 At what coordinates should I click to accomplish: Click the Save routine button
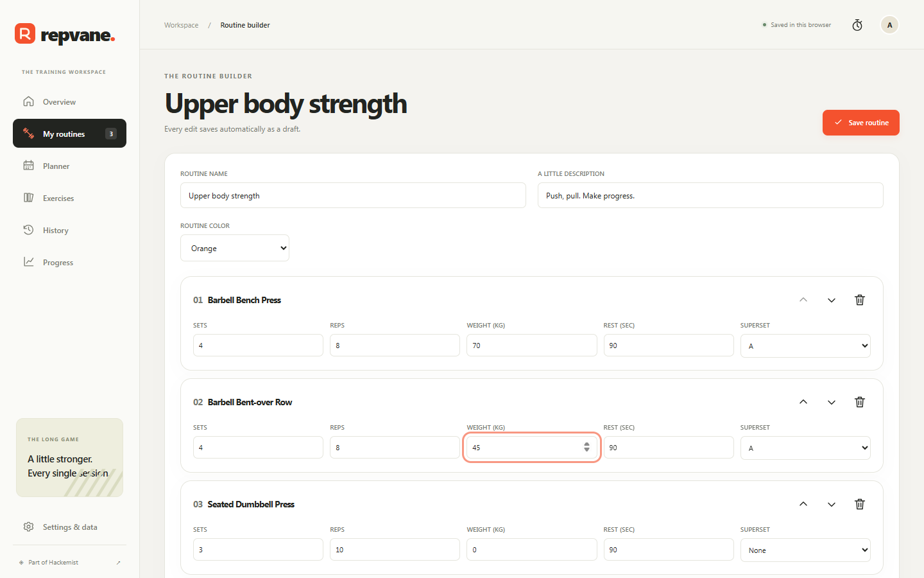click(x=861, y=123)
